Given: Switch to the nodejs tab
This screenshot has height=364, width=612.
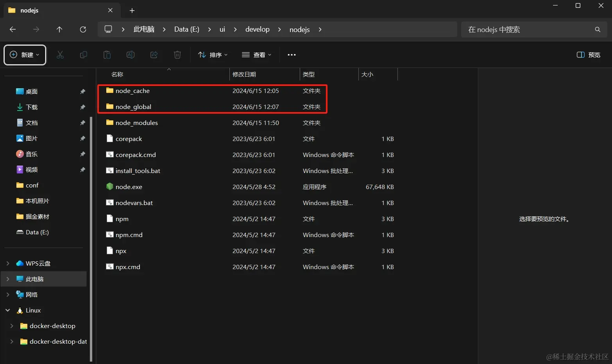Looking at the screenshot, I should (61, 10).
